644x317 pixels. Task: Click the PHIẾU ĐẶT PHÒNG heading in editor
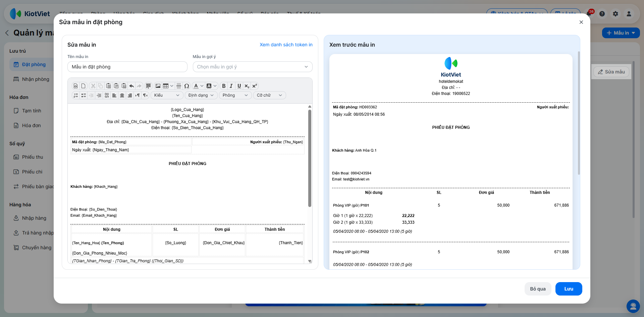click(187, 164)
